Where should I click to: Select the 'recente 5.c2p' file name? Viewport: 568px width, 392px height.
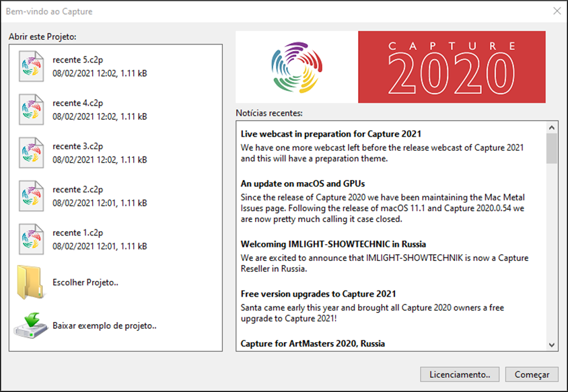pos(78,60)
